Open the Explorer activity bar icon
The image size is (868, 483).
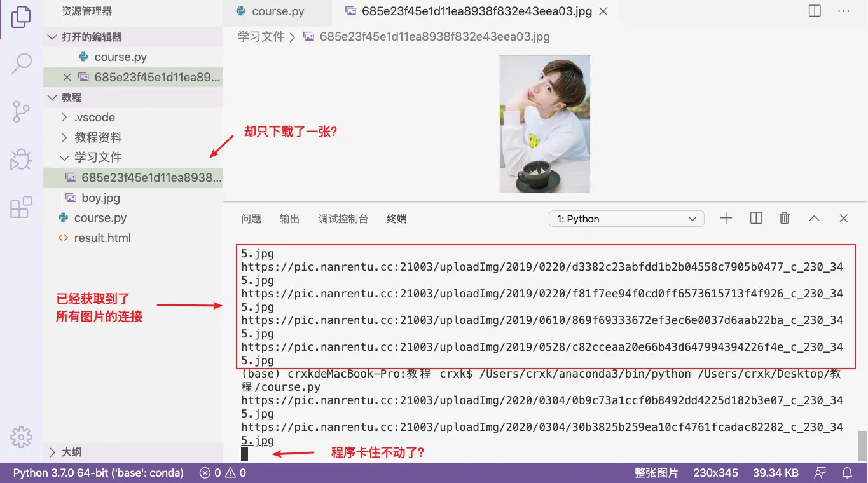[21, 17]
